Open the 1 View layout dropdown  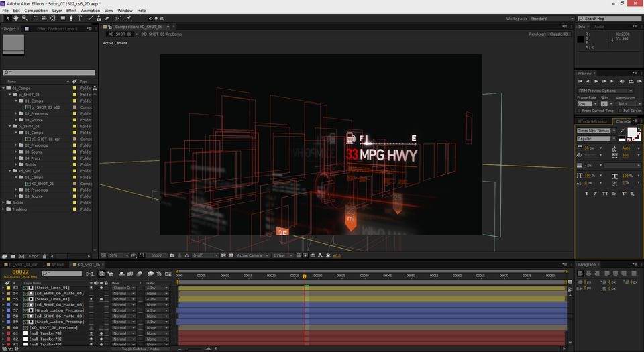pos(282,255)
